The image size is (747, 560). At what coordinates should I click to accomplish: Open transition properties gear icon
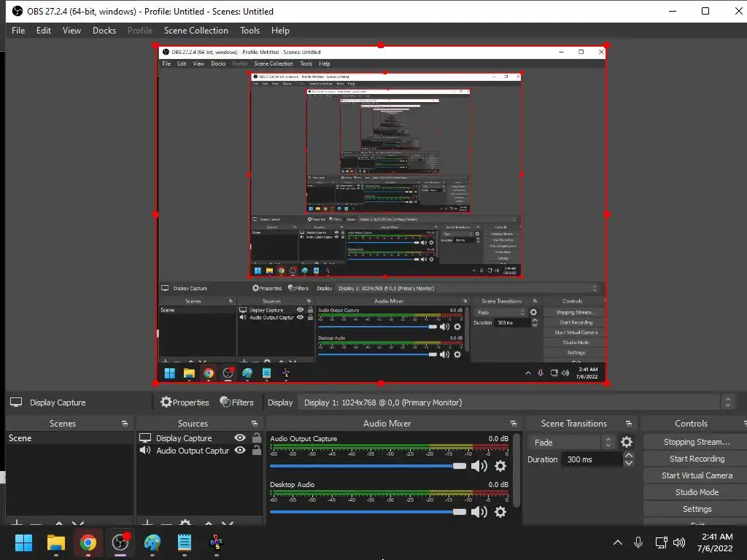627,443
